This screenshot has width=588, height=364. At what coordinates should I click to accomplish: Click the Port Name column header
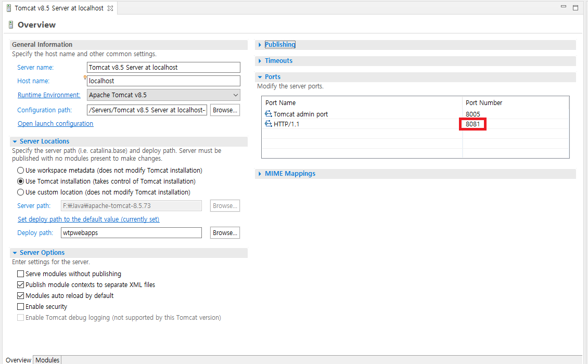[280, 103]
